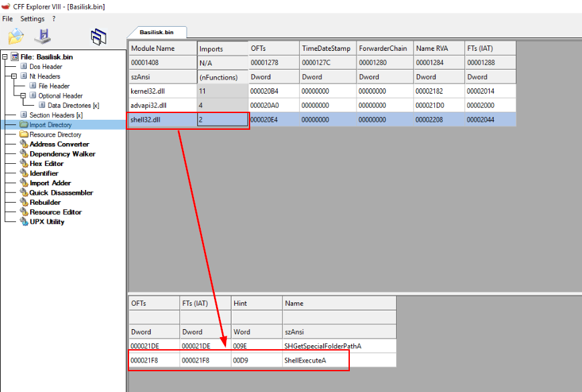Click the Address Converter gear icon
582x392 pixels.
tap(24, 144)
